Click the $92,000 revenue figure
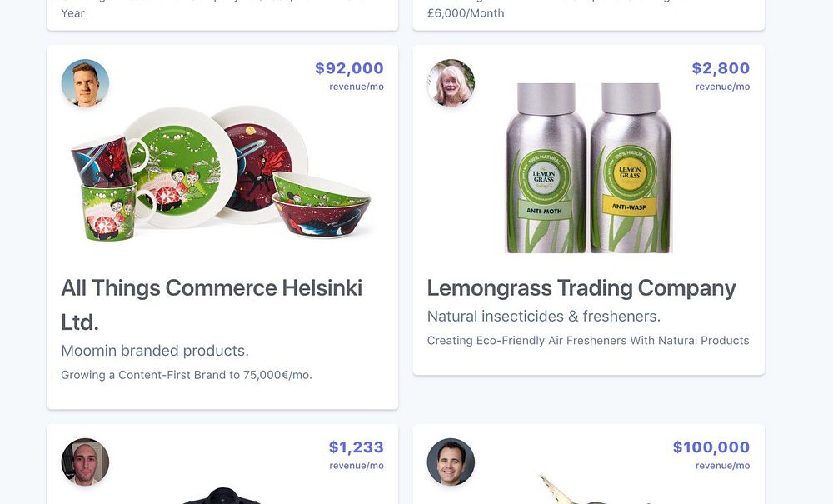The height and width of the screenshot is (504, 833). (349, 68)
